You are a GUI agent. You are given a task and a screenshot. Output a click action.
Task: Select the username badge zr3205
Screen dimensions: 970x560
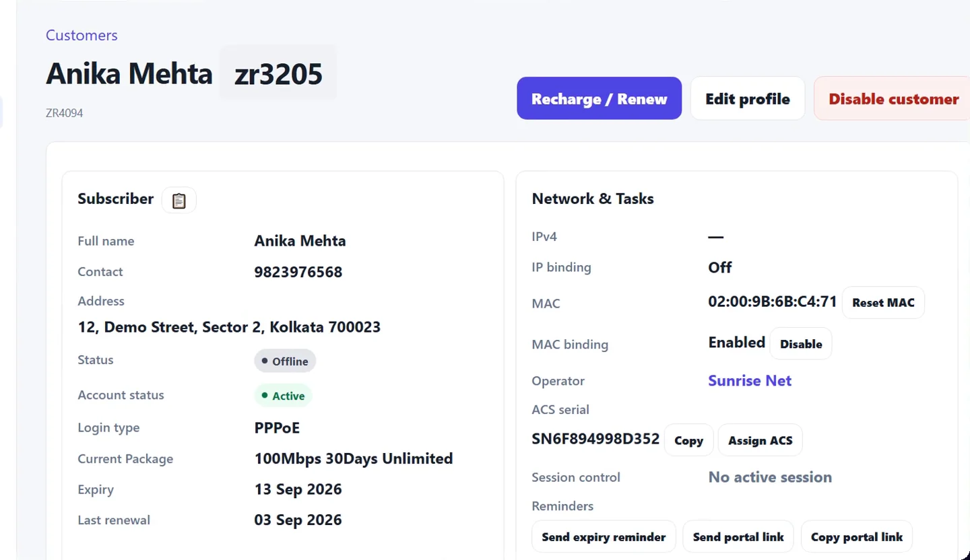(278, 73)
